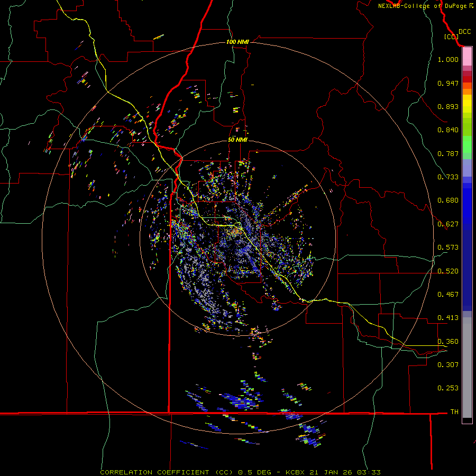This screenshot has height=476, width=476.
Task: Select the 0.733 scale value
Action: point(448,177)
